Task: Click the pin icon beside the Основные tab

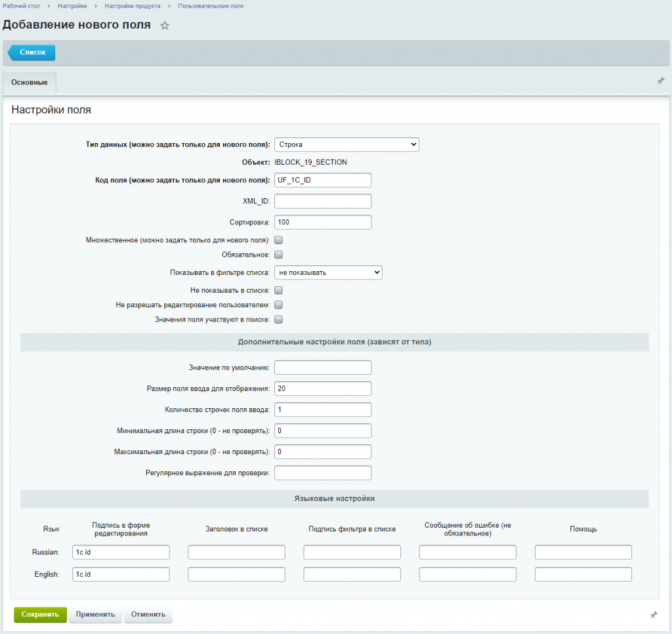Action: (660, 81)
